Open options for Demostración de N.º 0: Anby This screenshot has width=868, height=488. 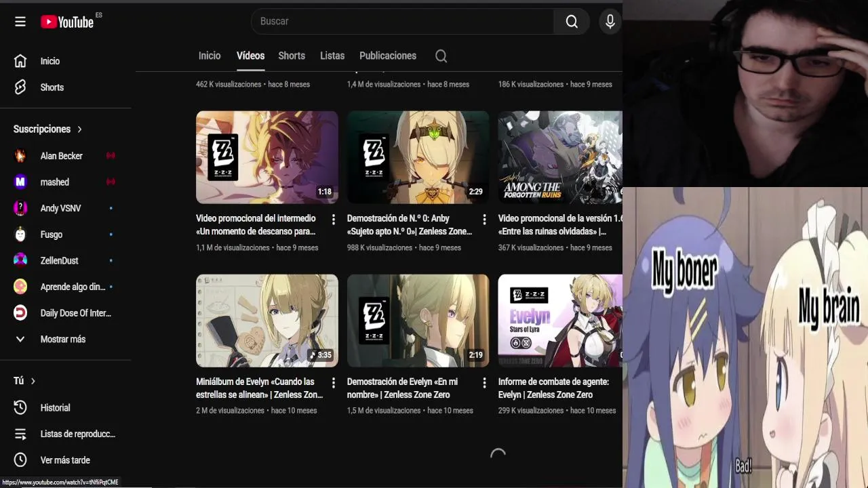484,220
